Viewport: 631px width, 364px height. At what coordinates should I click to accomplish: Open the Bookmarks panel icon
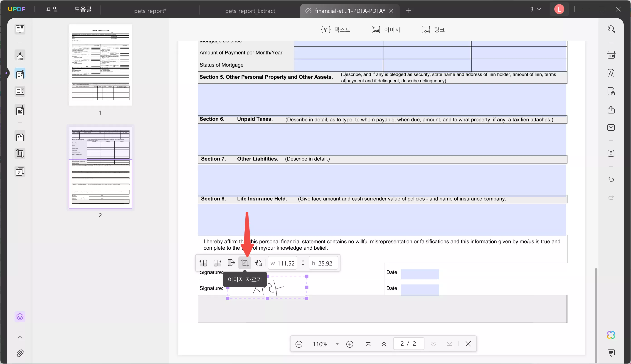(x=20, y=335)
